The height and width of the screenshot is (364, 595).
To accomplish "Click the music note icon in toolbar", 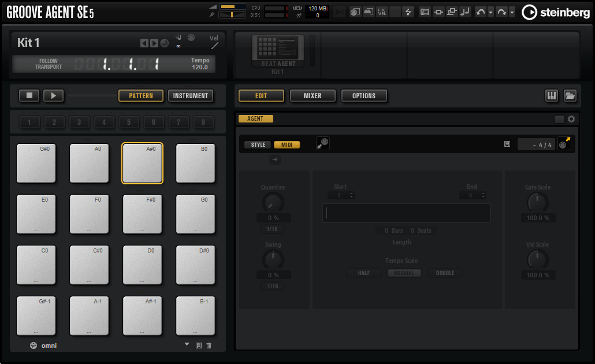I will pyautogui.click(x=464, y=12).
